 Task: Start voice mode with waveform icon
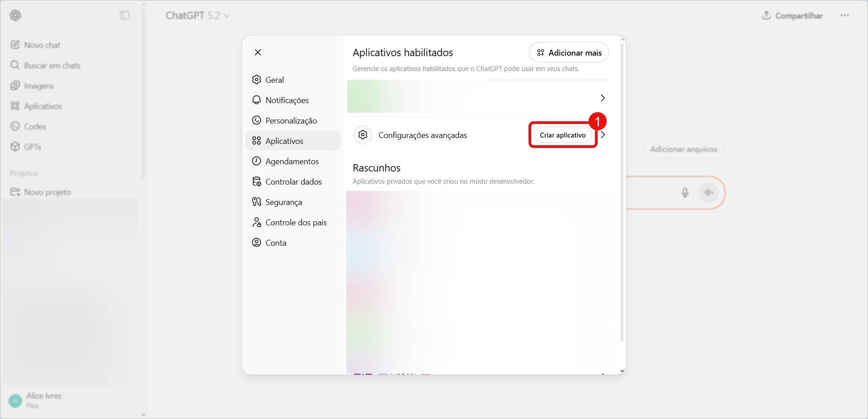pos(708,193)
